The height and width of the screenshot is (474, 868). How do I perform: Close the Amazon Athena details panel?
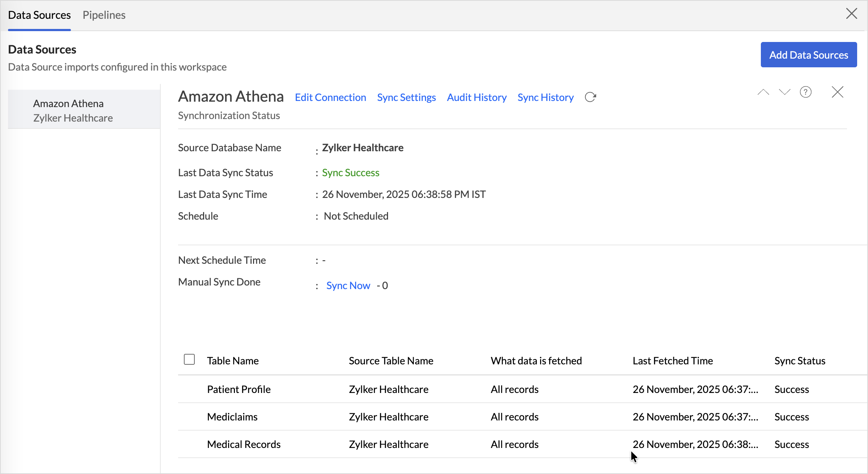pos(837,92)
